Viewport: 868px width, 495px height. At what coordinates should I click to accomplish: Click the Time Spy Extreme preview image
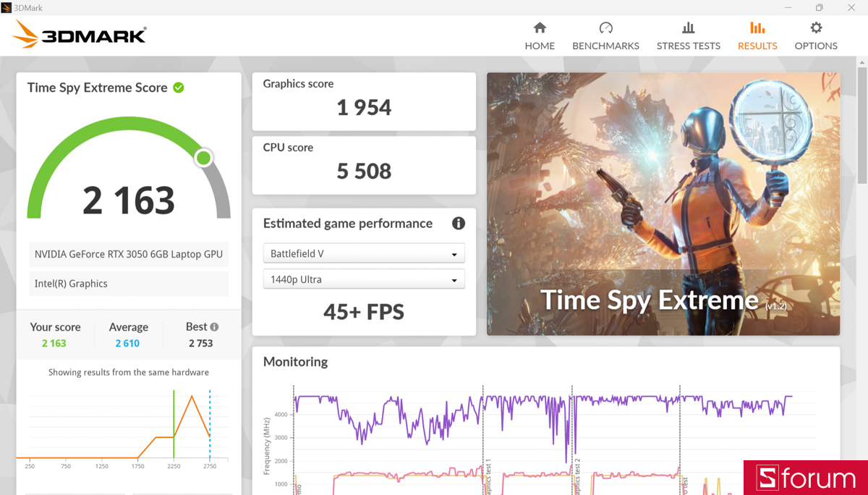[x=663, y=203]
